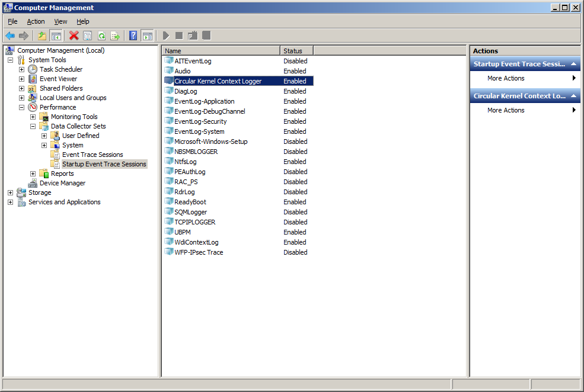The image size is (584, 392).
Task: Click the Device Manager icon
Action: 33,183
